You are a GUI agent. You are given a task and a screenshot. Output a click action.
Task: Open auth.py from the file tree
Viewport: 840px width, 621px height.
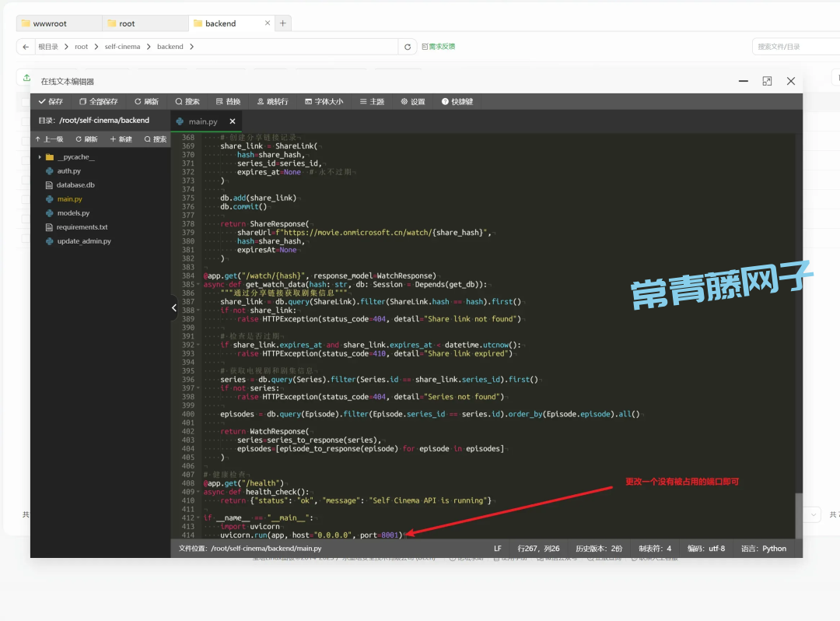pyautogui.click(x=68, y=171)
